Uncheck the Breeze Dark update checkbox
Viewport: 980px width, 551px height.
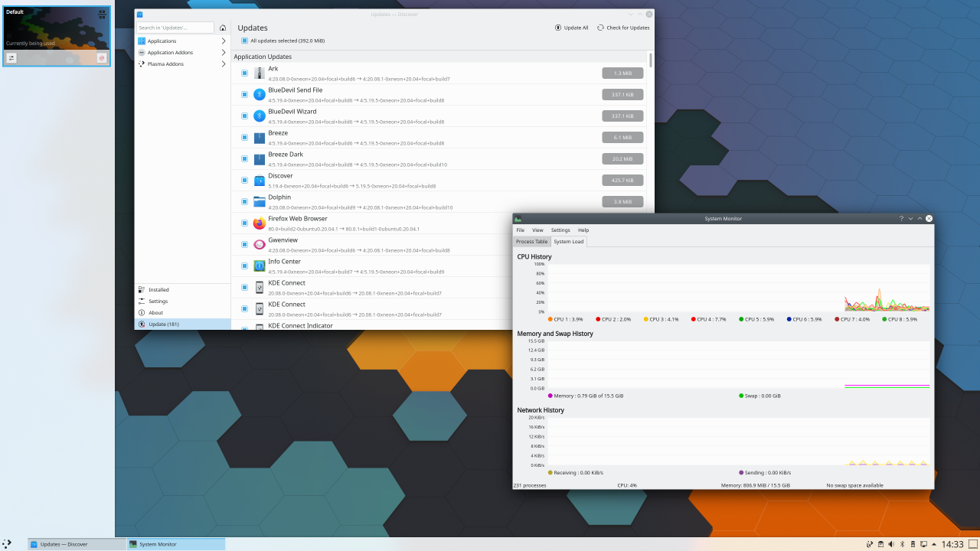pos(244,159)
